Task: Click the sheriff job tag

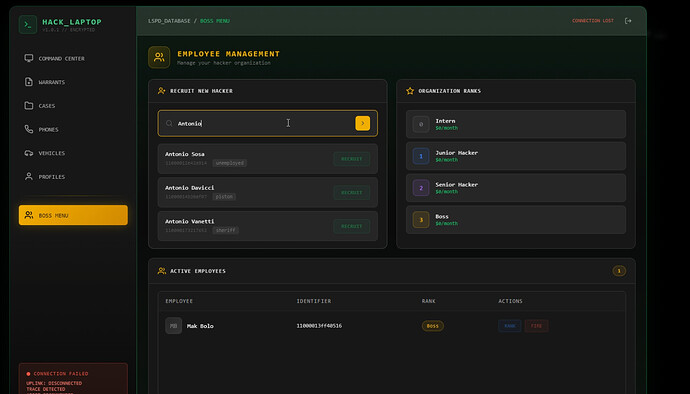Action: [x=225, y=230]
